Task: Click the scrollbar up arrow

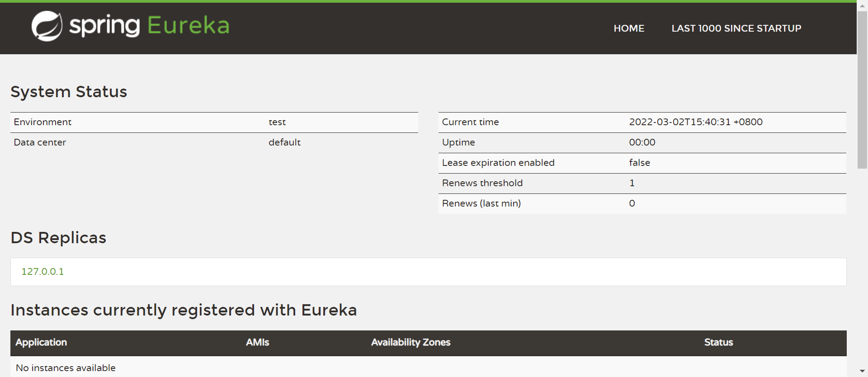Action: point(862,6)
